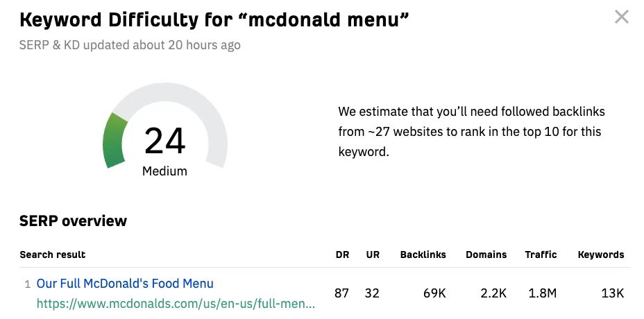This screenshot has width=644, height=319.
Task: Click the 87 domain rating value
Action: [x=341, y=293]
